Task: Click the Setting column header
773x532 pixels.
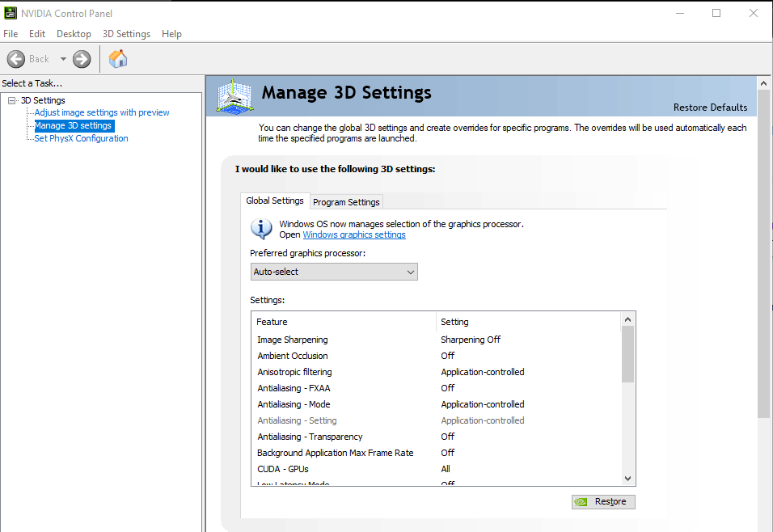Action: (x=528, y=322)
